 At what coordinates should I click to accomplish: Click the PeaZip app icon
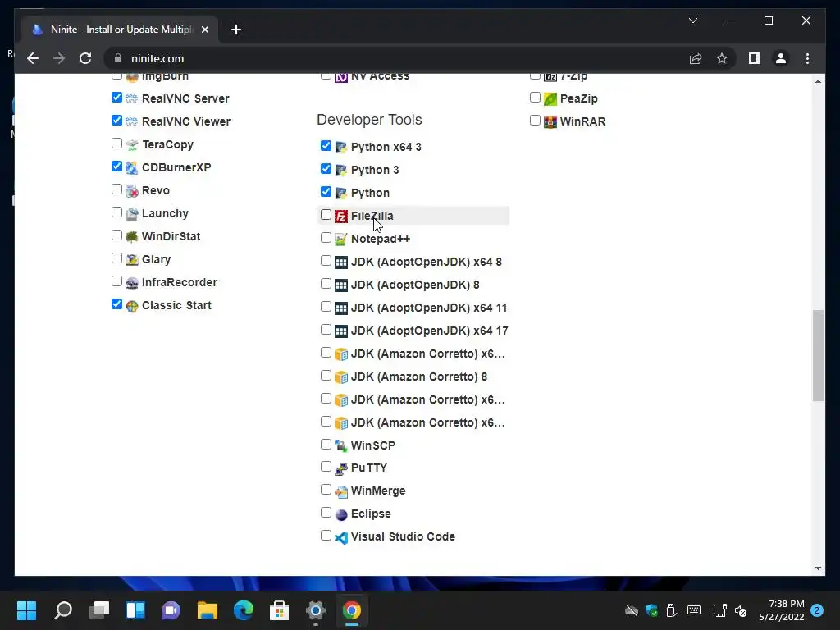click(550, 98)
